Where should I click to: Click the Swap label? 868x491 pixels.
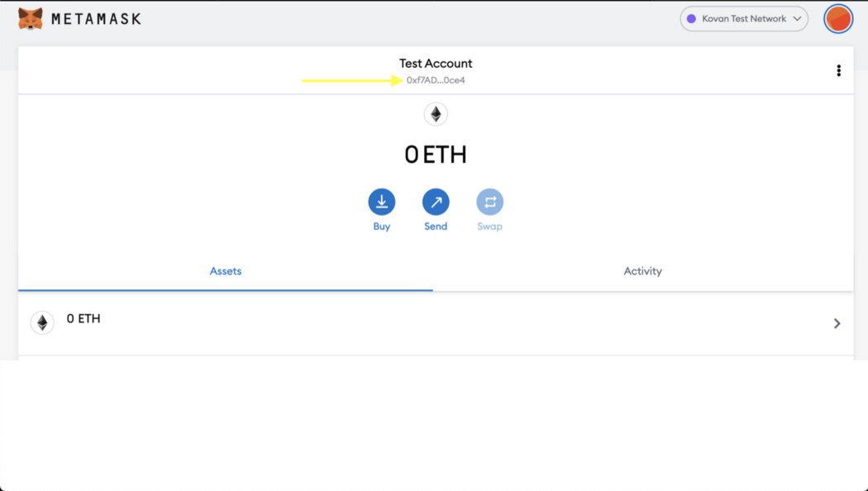(490, 226)
